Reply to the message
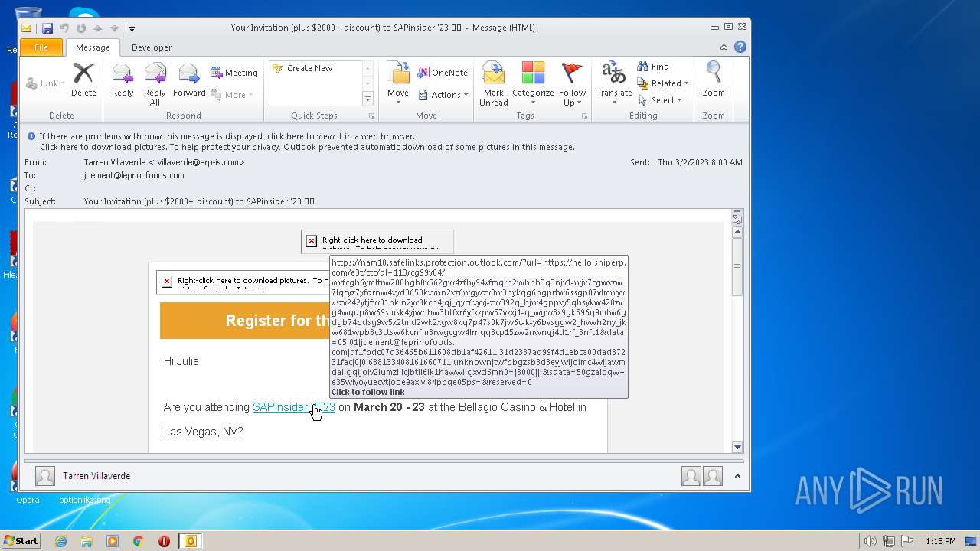980x551 pixels. coord(122,80)
